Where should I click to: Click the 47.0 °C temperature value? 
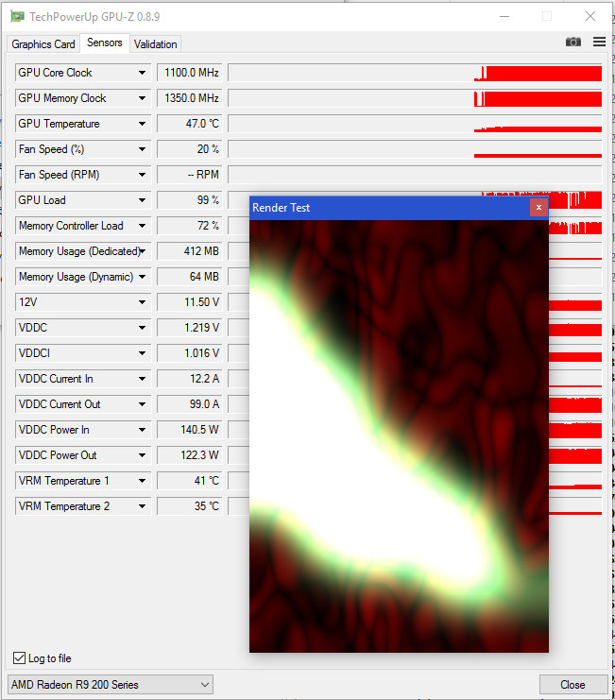190,123
